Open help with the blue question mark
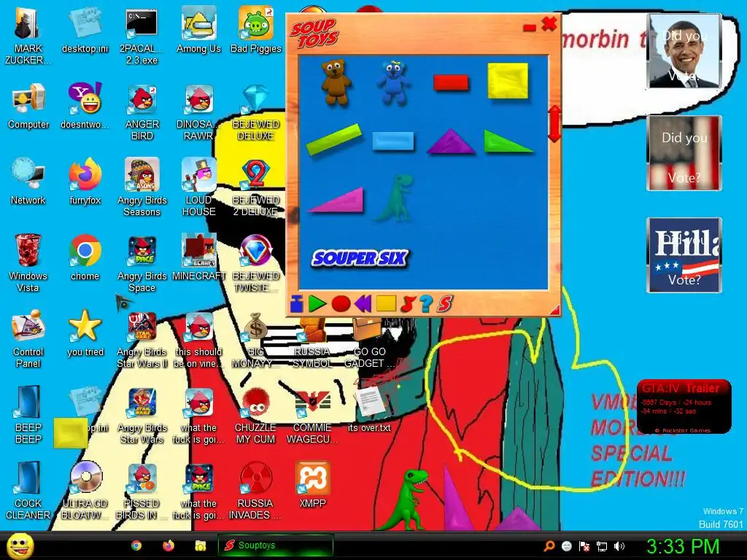This screenshot has width=747, height=560. click(426, 303)
